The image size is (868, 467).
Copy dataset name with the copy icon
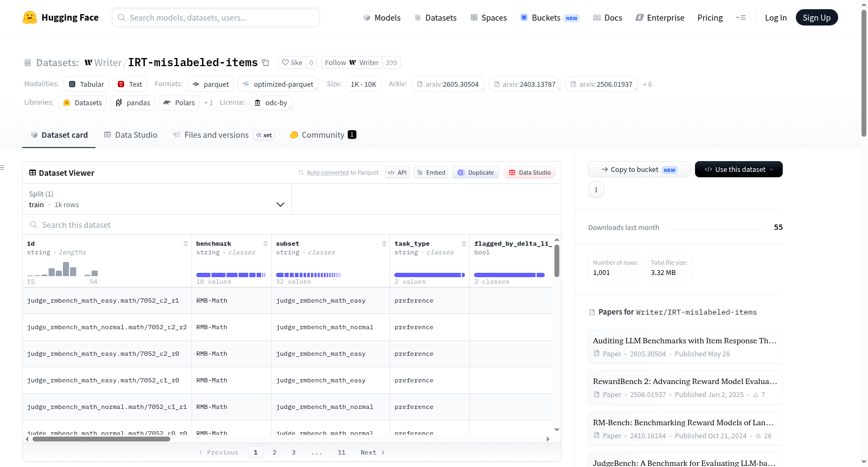coord(265,62)
